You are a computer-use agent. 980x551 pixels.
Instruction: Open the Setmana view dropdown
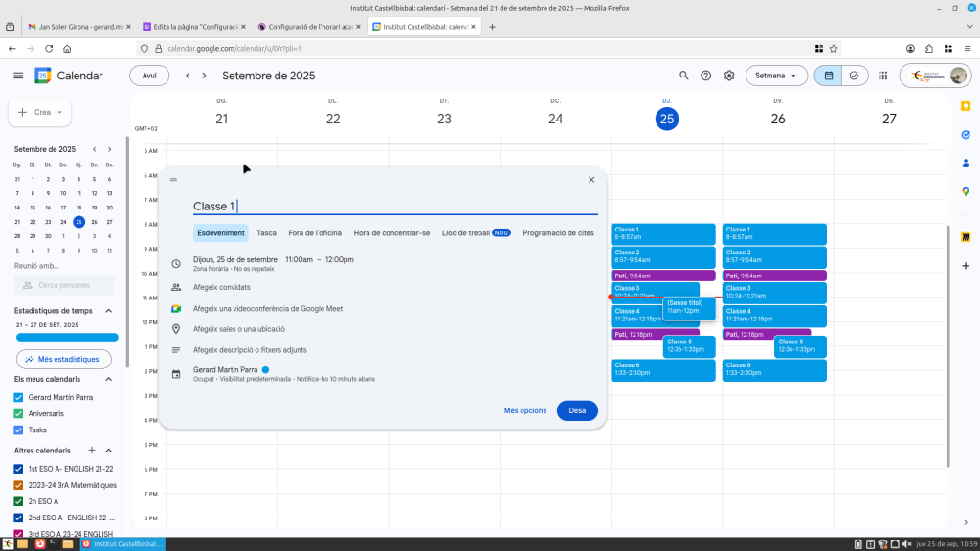click(x=775, y=76)
